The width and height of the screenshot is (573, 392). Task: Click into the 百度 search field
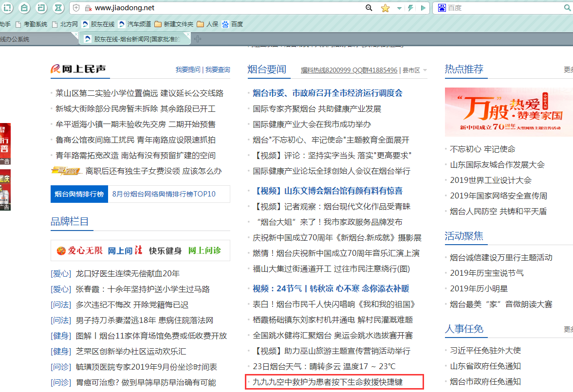504,8
